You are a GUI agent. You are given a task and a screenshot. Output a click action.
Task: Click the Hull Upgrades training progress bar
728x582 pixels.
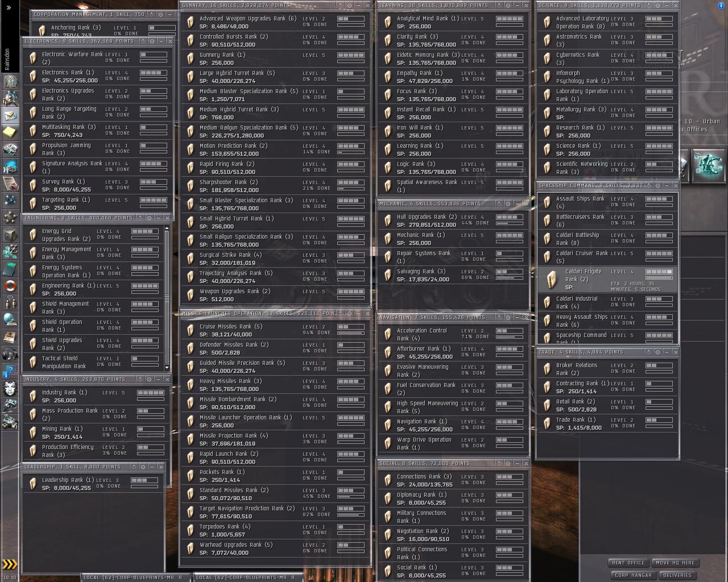click(x=509, y=224)
